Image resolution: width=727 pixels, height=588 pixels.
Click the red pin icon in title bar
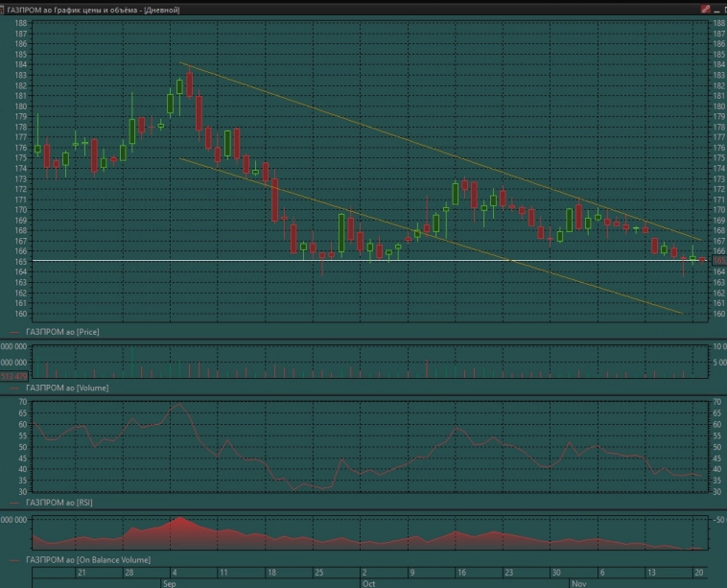point(706,8)
